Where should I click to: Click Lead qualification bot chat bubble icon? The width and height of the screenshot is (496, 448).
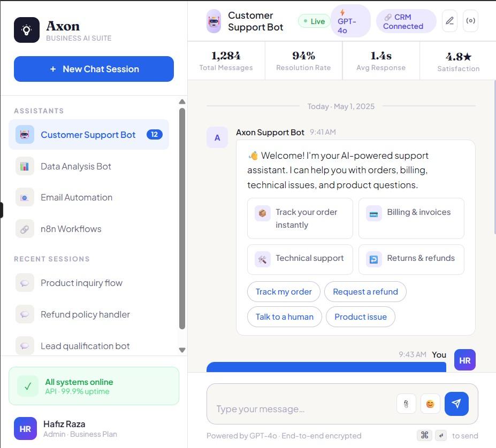click(25, 345)
